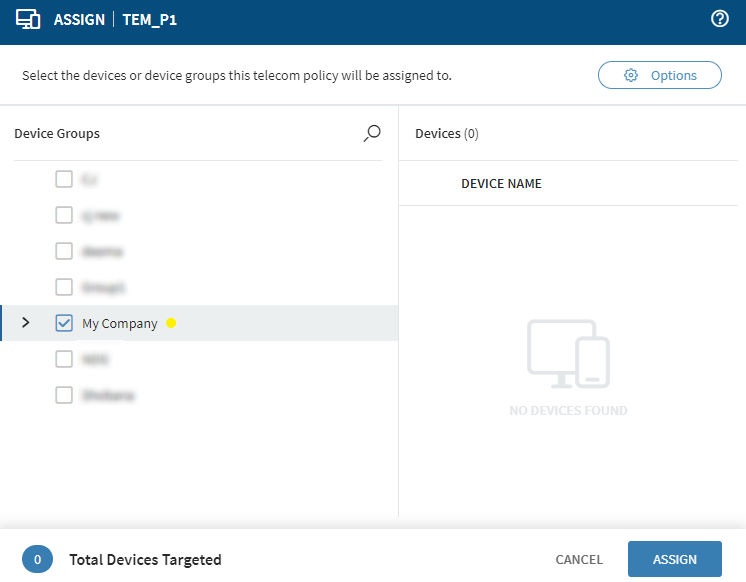Viewport: 746px width, 582px height.
Task: Click the Device Groups search magnifier icon
Action: [372, 133]
